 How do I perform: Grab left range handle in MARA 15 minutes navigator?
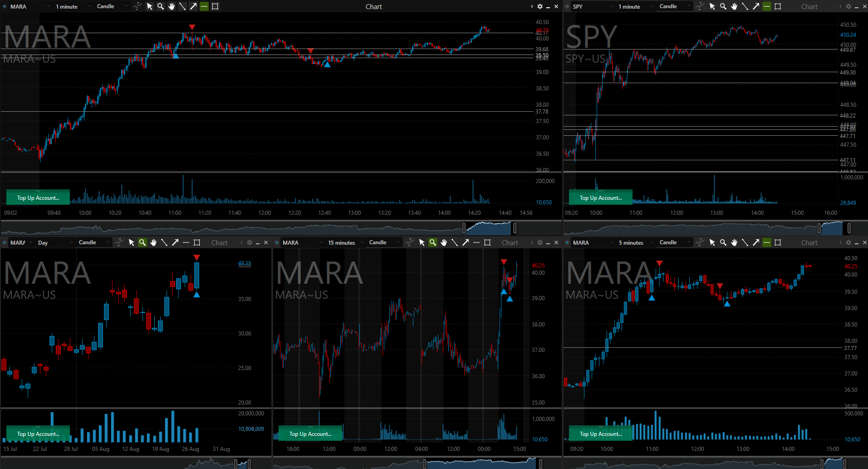coord(425,464)
